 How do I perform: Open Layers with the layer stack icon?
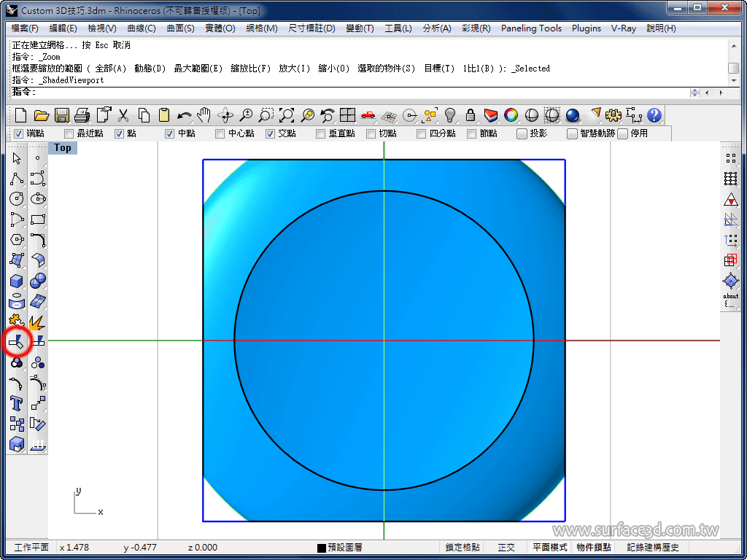491,115
